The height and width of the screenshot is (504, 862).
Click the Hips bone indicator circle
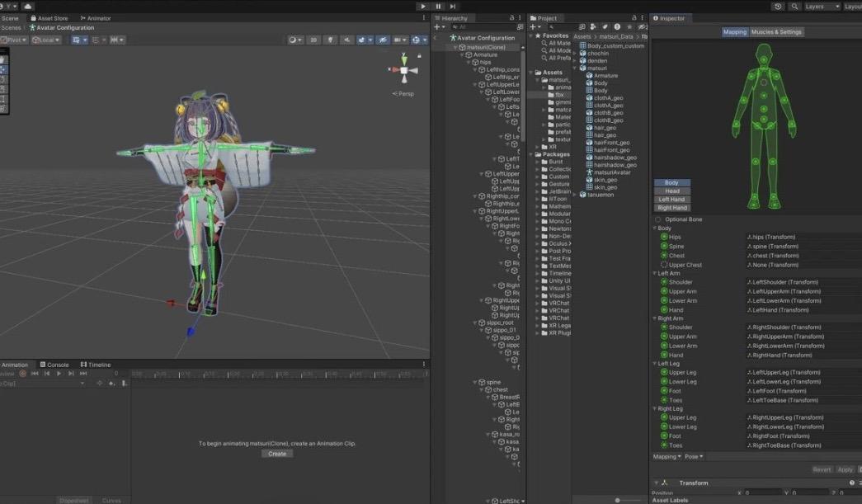click(x=664, y=237)
